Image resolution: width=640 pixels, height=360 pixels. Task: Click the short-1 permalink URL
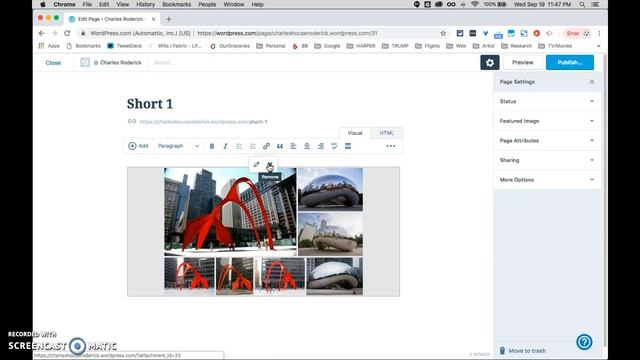point(203,122)
